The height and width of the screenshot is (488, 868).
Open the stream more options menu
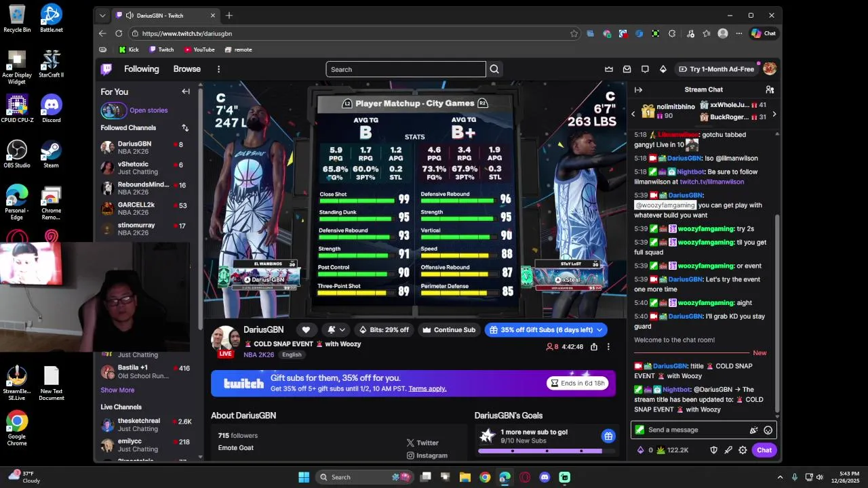tap(608, 347)
